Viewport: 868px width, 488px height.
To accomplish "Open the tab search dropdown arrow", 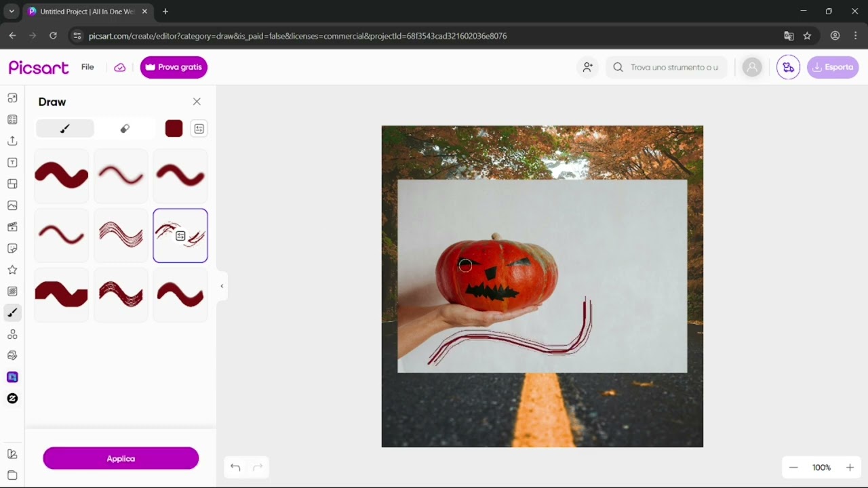I will pyautogui.click(x=12, y=12).
